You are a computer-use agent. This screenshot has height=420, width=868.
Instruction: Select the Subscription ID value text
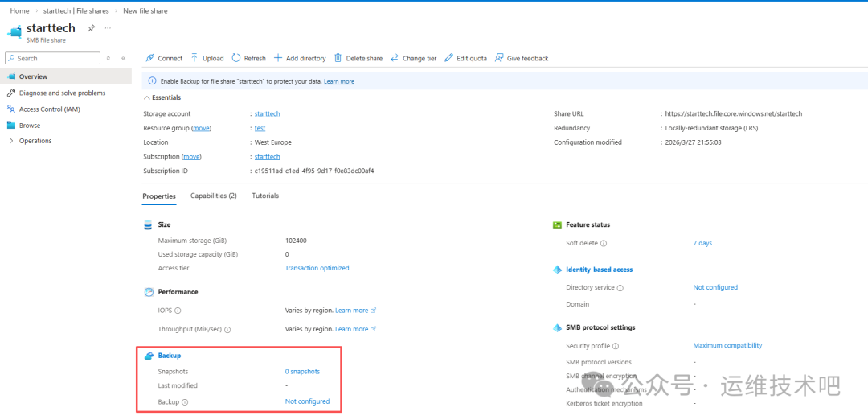314,171
